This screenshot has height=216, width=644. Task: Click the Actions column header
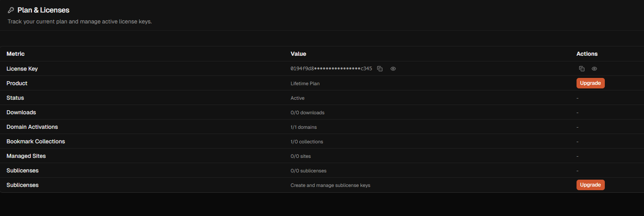point(587,54)
